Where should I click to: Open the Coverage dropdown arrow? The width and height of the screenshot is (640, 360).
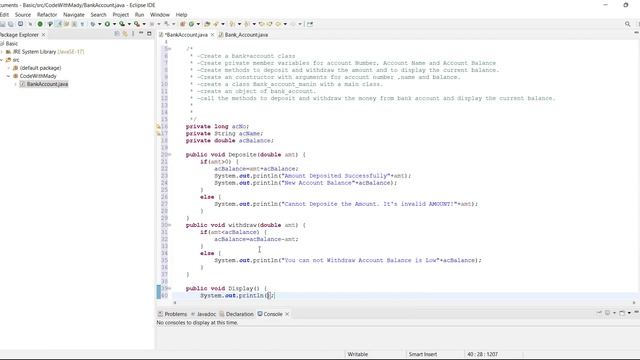129,24
